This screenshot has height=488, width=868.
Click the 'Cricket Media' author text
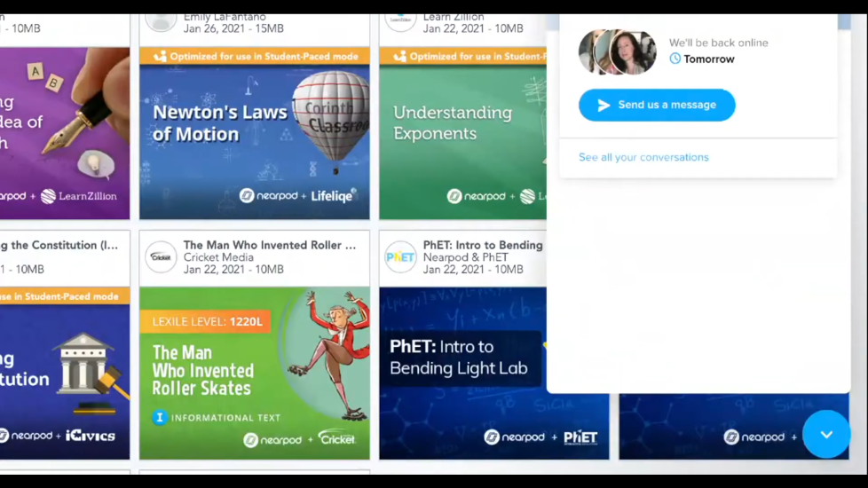[x=218, y=257]
